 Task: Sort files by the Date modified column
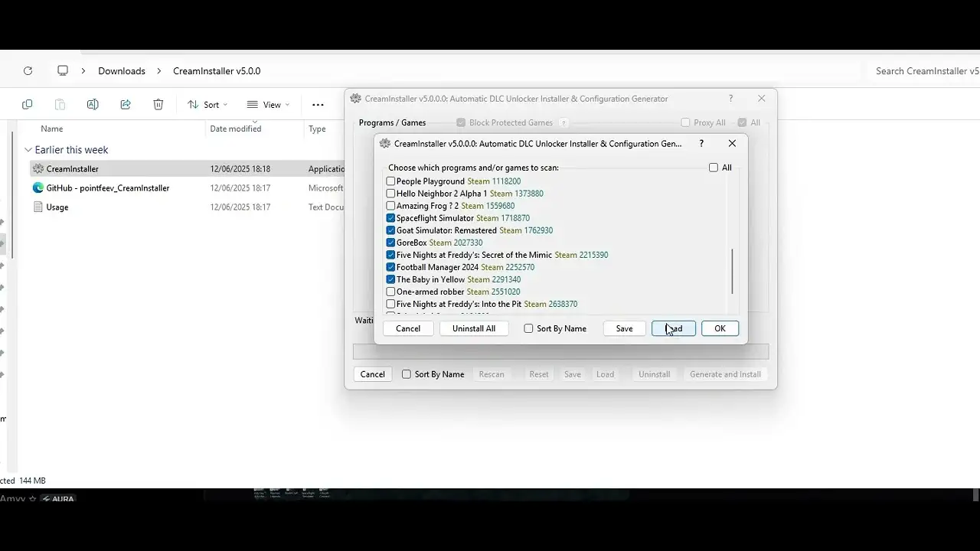[x=236, y=129]
